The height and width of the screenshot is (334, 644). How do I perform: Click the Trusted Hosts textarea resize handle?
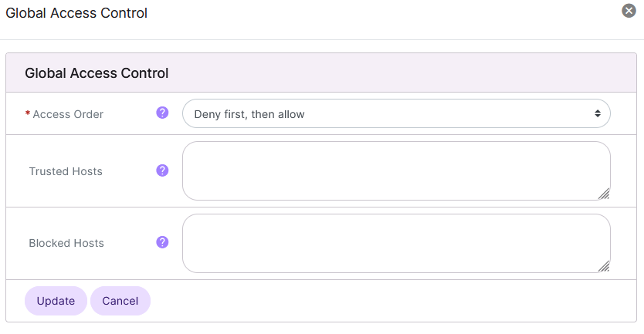(x=604, y=194)
